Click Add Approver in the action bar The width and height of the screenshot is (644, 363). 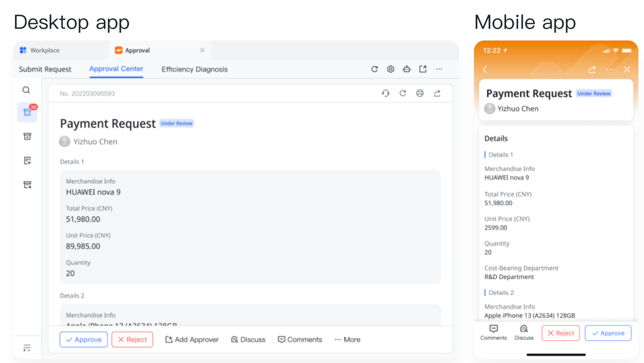click(x=192, y=340)
